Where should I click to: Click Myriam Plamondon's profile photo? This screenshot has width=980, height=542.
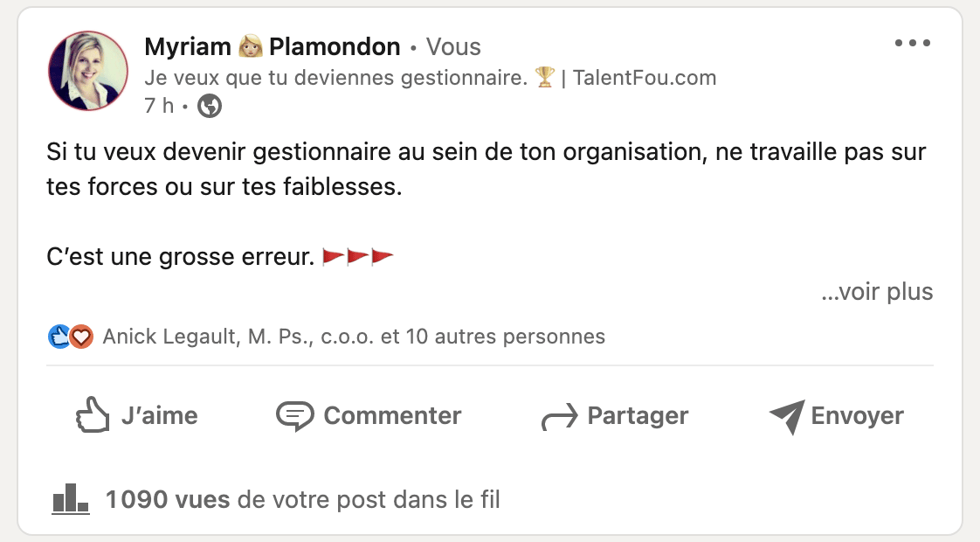(x=88, y=71)
